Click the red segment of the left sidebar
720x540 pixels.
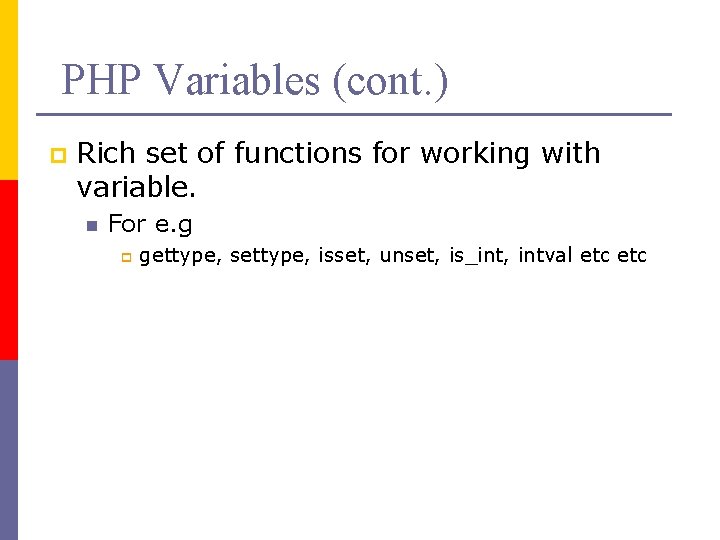click(9, 270)
